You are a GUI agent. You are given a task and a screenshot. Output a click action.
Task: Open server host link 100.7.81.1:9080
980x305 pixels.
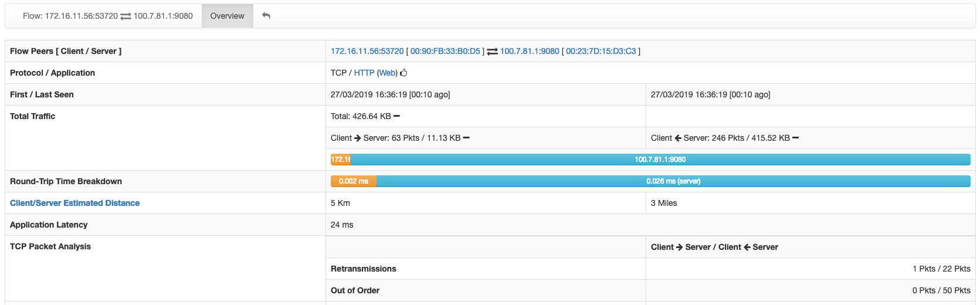530,51
